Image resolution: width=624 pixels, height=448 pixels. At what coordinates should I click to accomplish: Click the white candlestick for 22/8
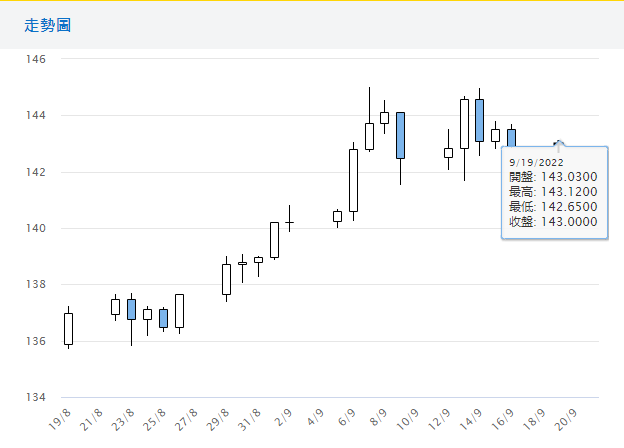click(x=115, y=307)
